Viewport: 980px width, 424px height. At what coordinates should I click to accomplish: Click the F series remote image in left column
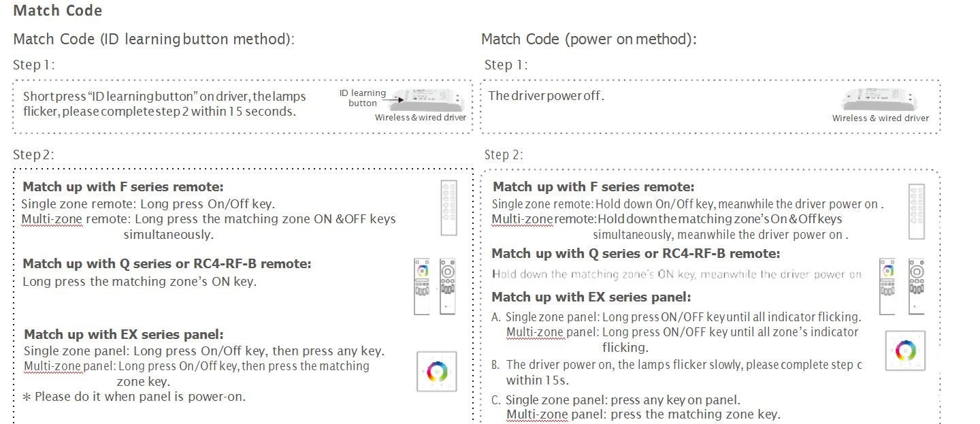449,208
